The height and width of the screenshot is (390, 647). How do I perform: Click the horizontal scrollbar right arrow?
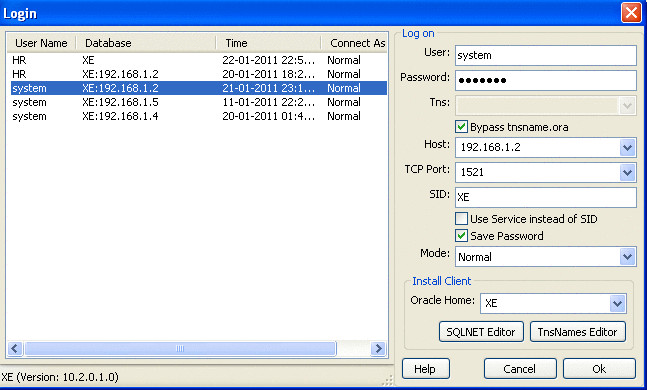(378, 348)
